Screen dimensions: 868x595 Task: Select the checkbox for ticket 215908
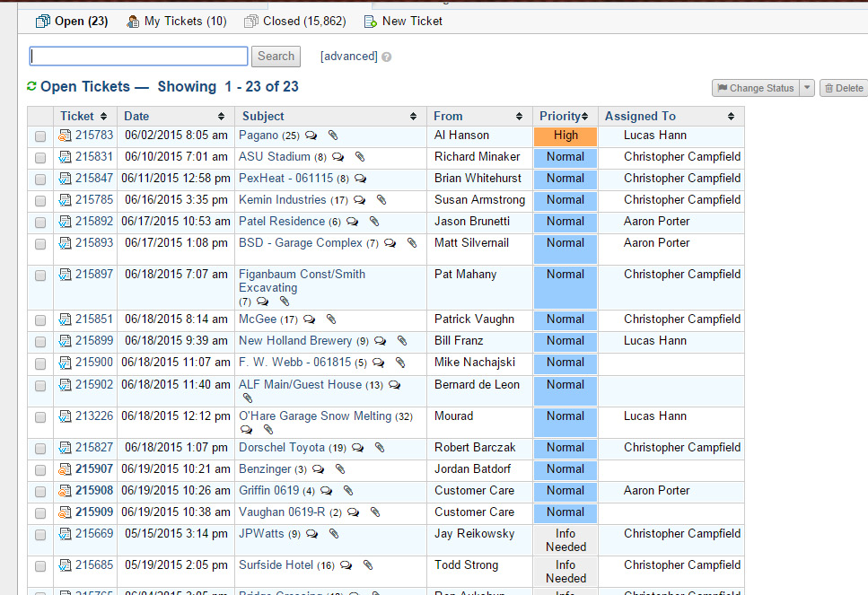pyautogui.click(x=40, y=492)
